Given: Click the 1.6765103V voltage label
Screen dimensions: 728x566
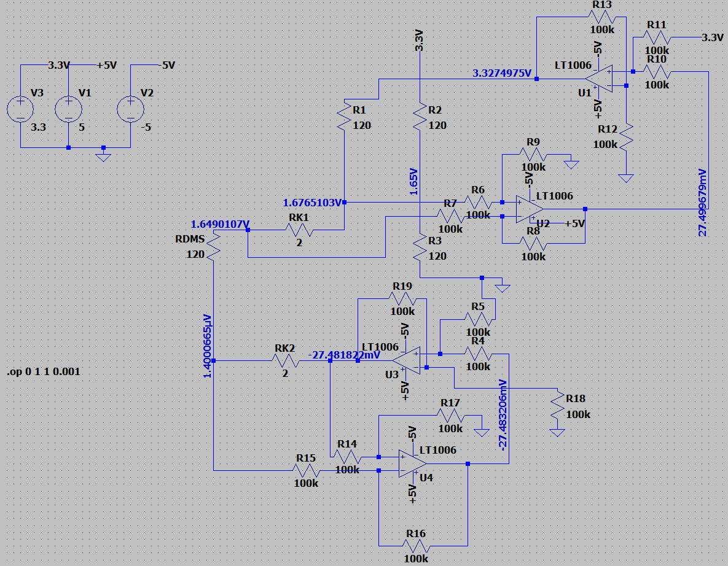Looking at the screenshot, I should (313, 203).
